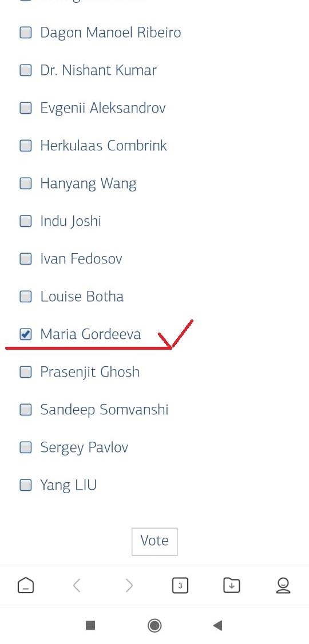Tick the Hanyang Wang checkbox

tap(26, 183)
